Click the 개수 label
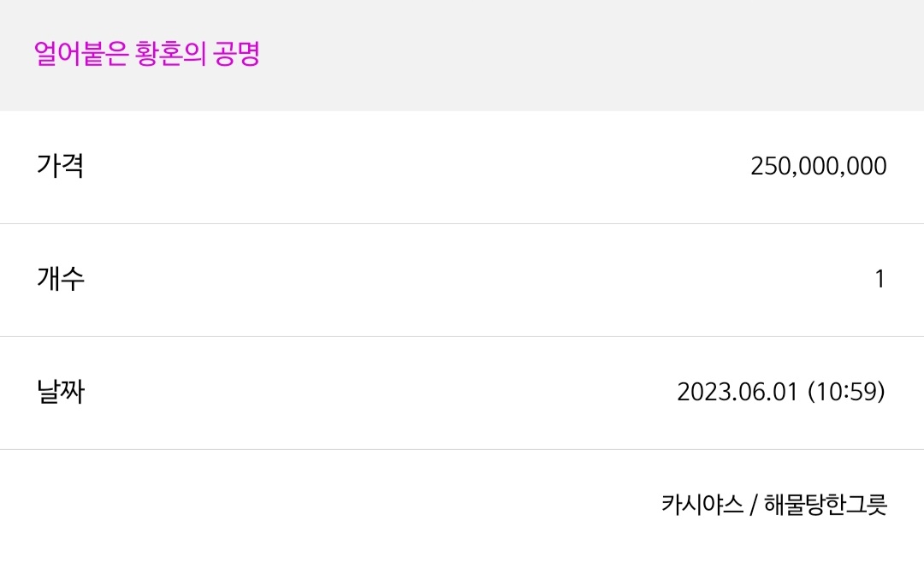 (x=61, y=278)
